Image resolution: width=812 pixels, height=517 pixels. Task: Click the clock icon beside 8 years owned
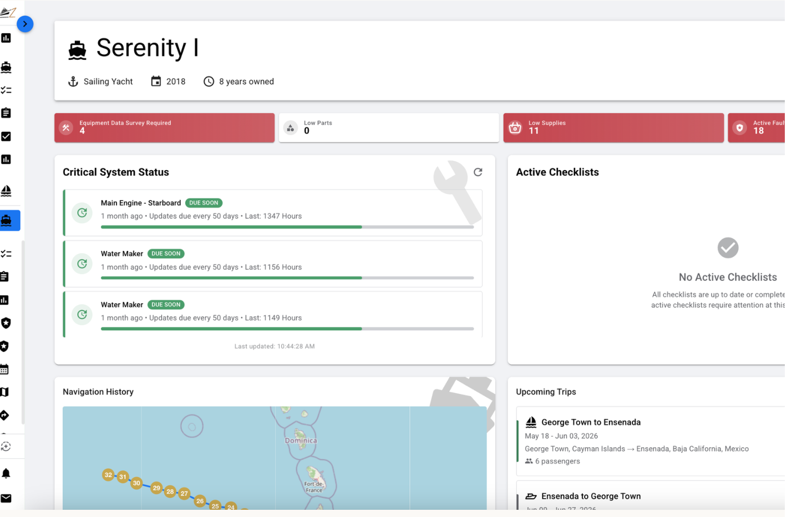(x=209, y=81)
